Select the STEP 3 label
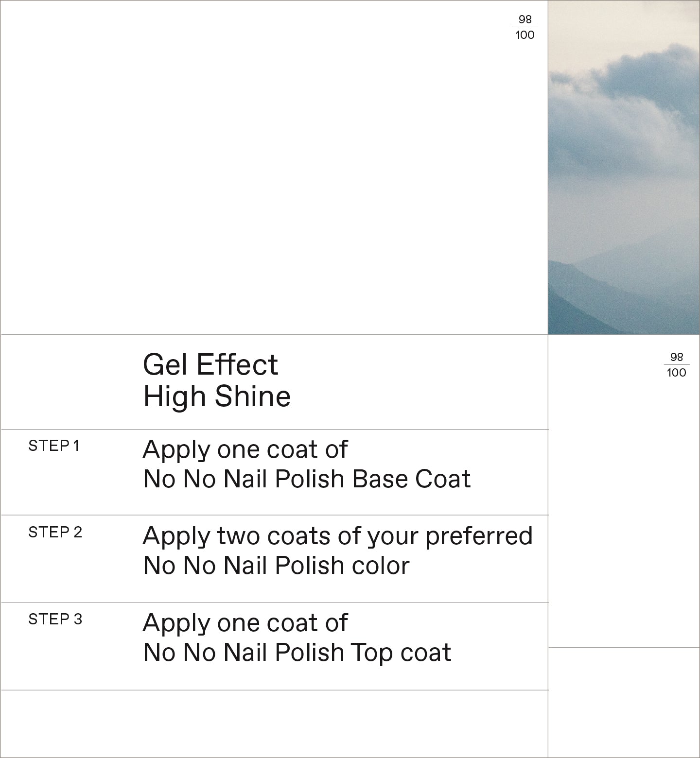Viewport: 700px width, 758px height. [x=55, y=619]
